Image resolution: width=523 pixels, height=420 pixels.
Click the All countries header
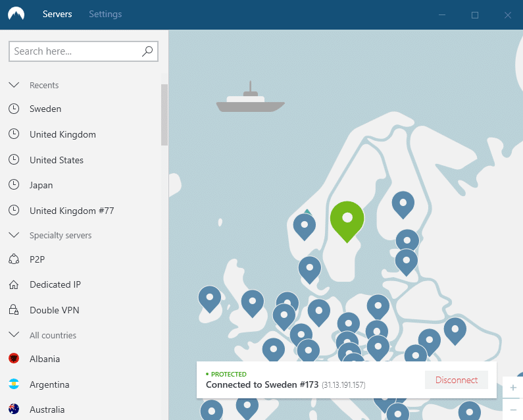53,335
